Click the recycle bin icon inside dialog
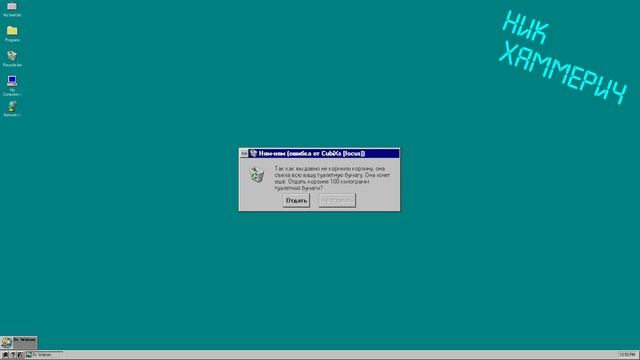 (257, 175)
